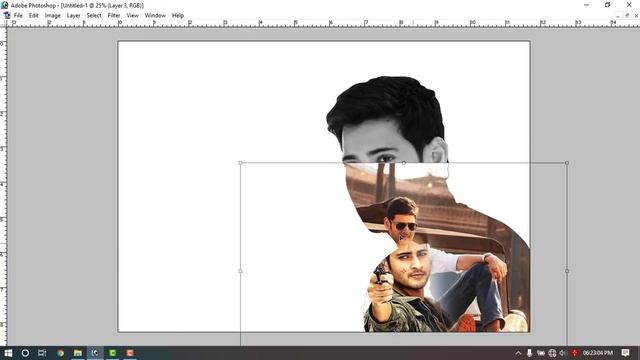The height and width of the screenshot is (360, 640).
Task: Click the clock showing 06:23:04 PM
Action: click(598, 353)
